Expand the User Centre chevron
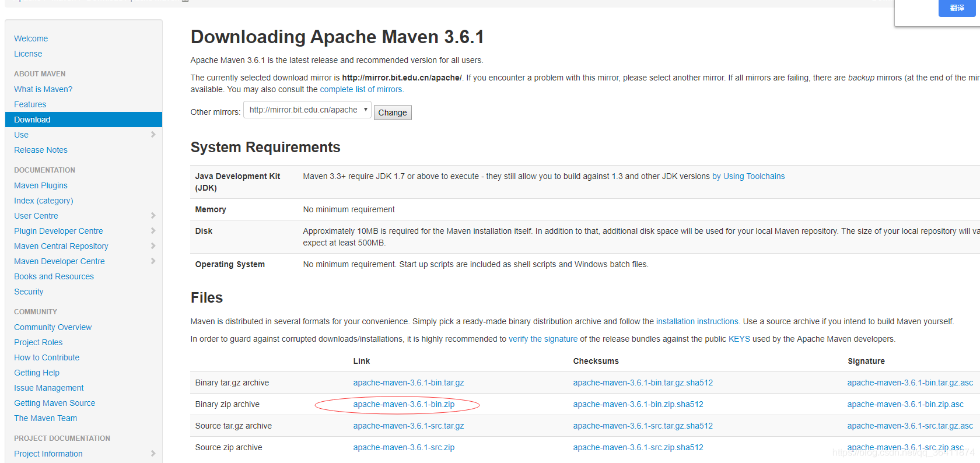Screen dimensions: 980x463 tap(153, 216)
